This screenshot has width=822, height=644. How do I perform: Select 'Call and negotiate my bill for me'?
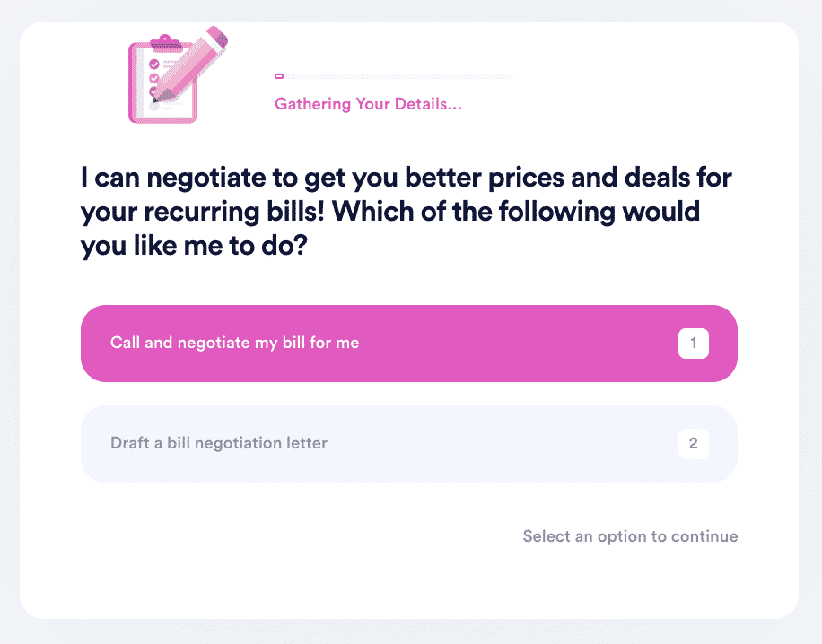click(x=409, y=344)
